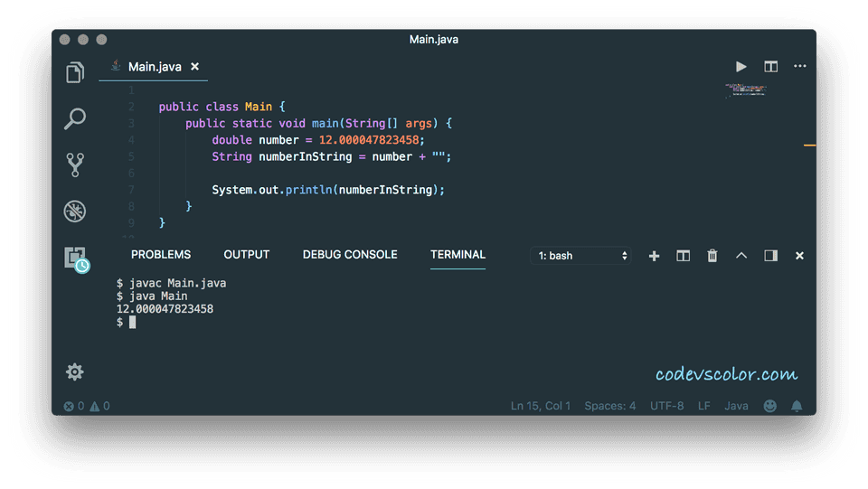The width and height of the screenshot is (868, 489).
Task: Open the Extensions view with clock badge
Action: tap(76, 259)
